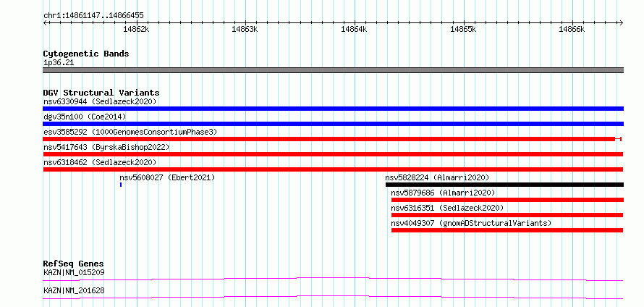The height and width of the screenshot is (307, 644).
Task: Click the Cytogenetic Bands track title
Action: pos(86,54)
